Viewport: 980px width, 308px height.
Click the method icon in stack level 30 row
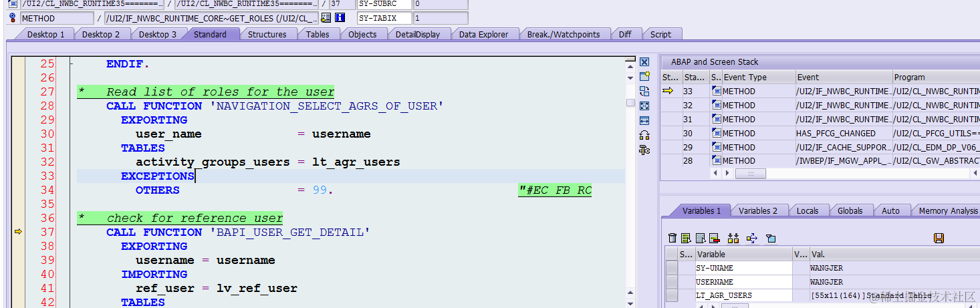coord(716,133)
